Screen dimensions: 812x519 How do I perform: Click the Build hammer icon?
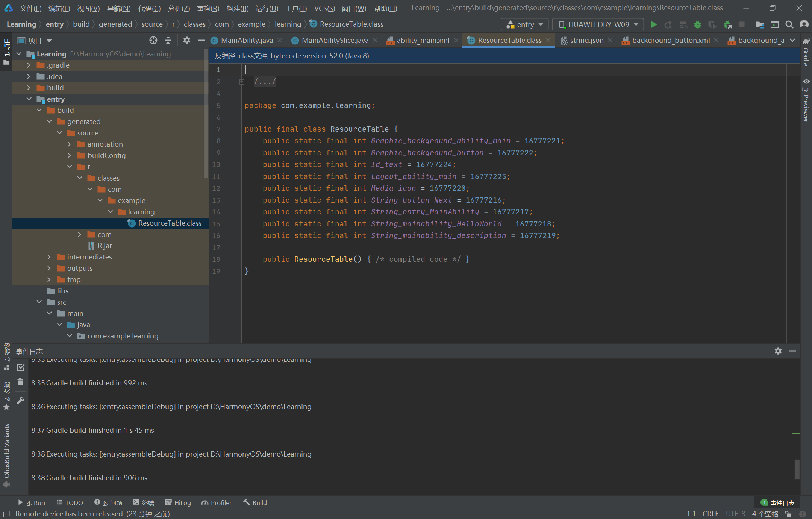[x=245, y=502]
